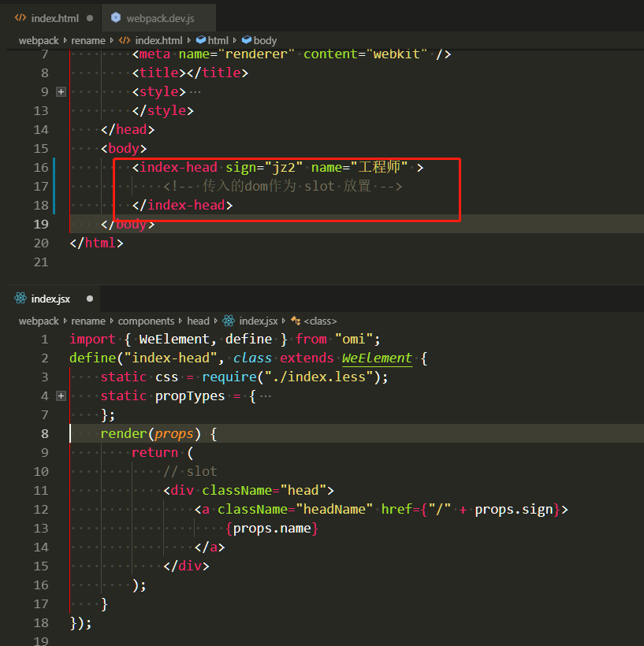Click the components breadcrumb item
644x646 pixels.
[146, 321]
